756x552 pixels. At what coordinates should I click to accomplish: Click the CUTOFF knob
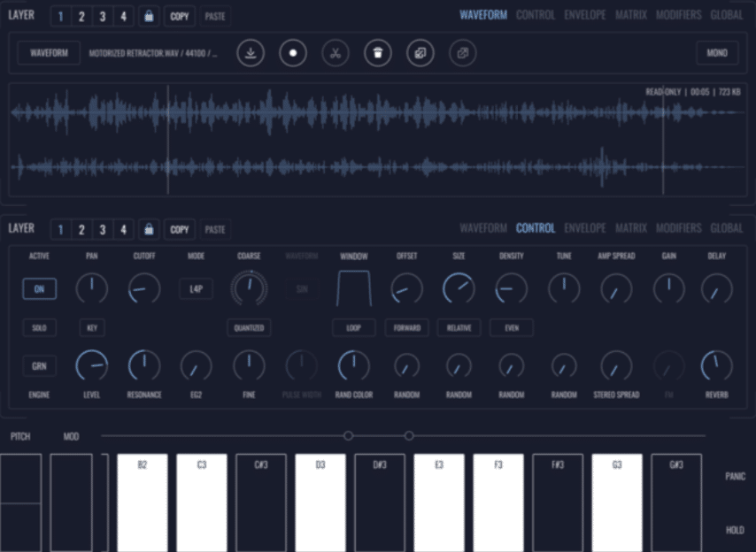144,288
